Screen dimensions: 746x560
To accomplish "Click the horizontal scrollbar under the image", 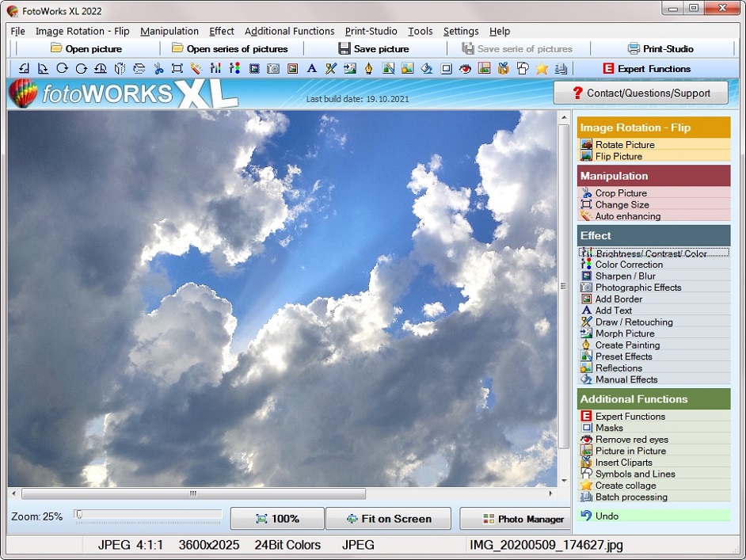I will (192, 493).
